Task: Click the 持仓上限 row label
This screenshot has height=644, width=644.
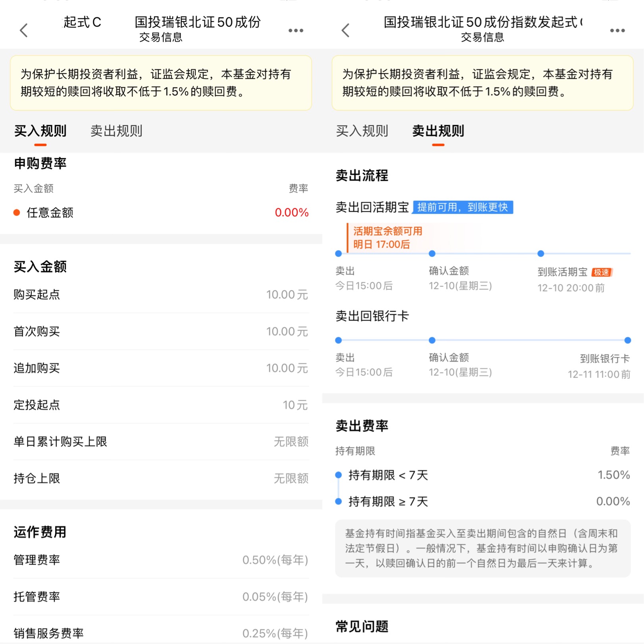Action: [x=37, y=478]
